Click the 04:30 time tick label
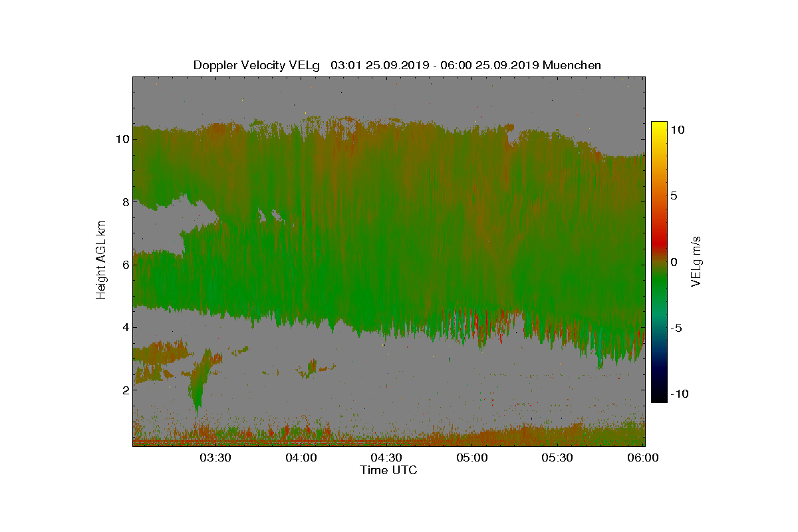Image resolution: width=798 pixels, height=532 pixels. click(x=387, y=458)
